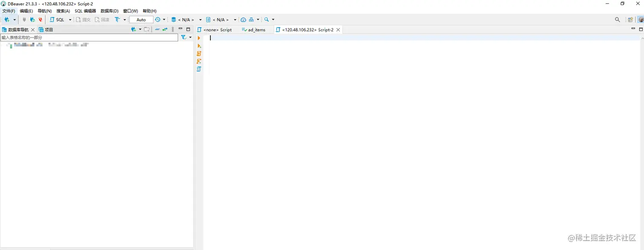Close the Script-2 editor tab

pyautogui.click(x=338, y=30)
